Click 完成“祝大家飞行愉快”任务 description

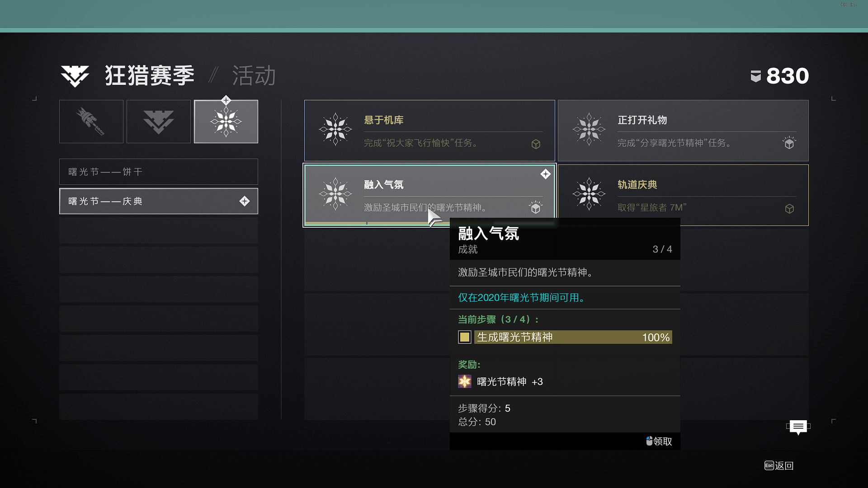421,143
